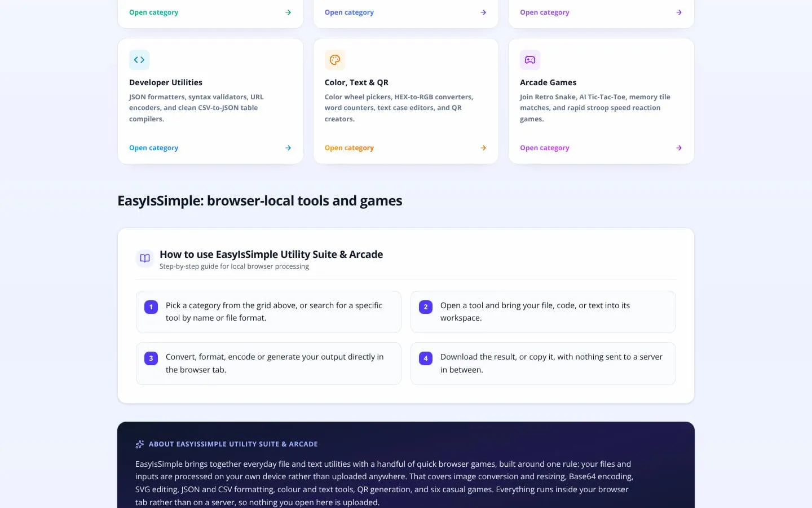Click the step 3 number badge
This screenshot has height=508, width=812.
tap(151, 358)
